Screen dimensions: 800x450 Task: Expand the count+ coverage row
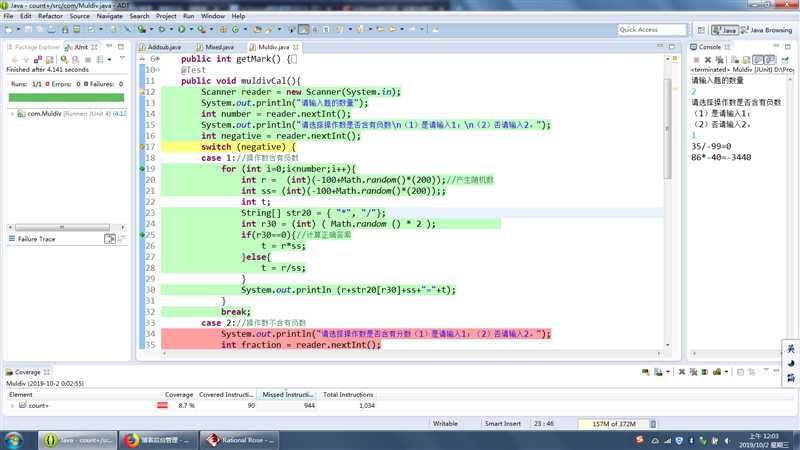12,406
